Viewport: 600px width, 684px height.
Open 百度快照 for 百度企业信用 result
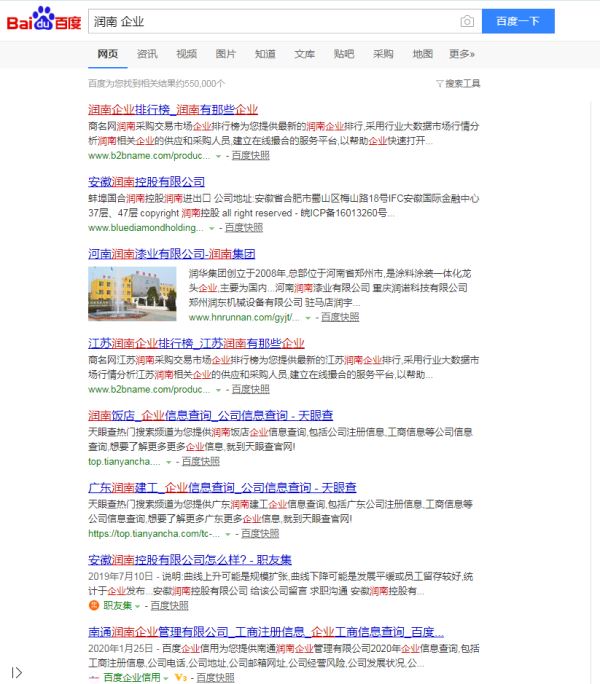click(216, 677)
